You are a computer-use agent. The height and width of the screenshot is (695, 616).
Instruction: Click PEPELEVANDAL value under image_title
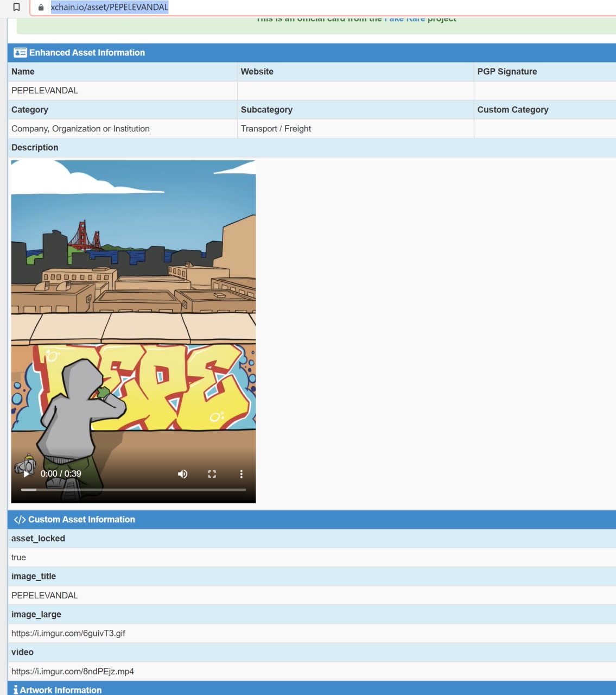(x=45, y=596)
